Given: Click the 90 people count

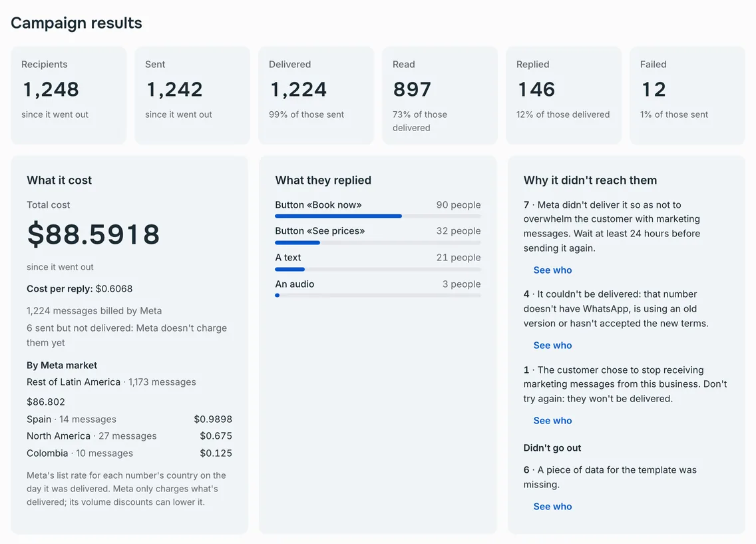Looking at the screenshot, I should pyautogui.click(x=459, y=205).
